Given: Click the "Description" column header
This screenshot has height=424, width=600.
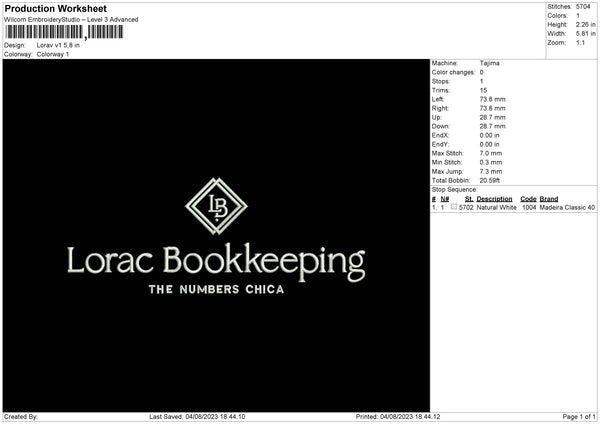Looking at the screenshot, I should (x=494, y=199).
